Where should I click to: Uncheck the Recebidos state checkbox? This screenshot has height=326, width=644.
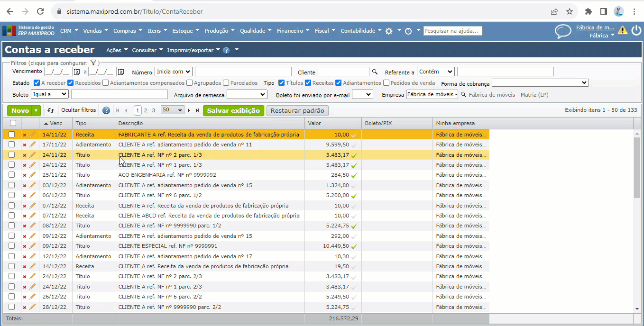pyautogui.click(x=71, y=83)
